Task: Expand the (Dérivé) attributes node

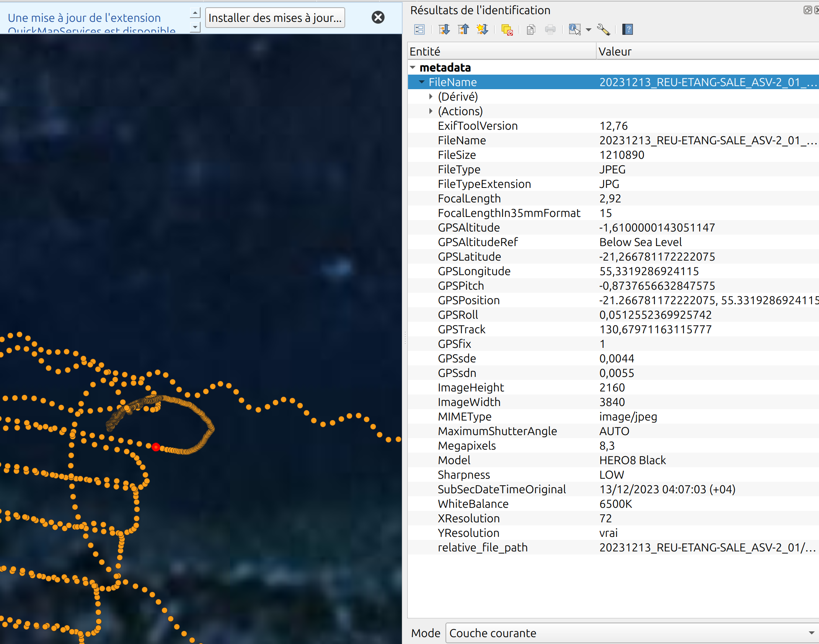Action: (x=431, y=96)
